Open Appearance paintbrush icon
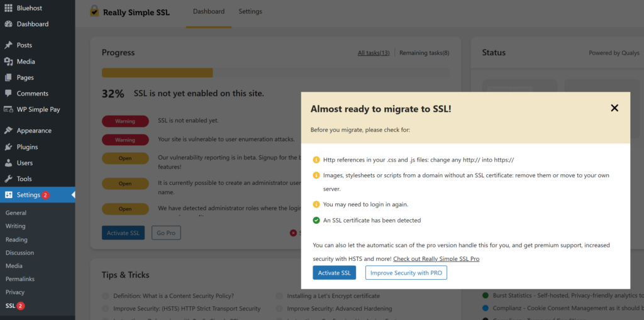Viewport: 644px width, 320px height. point(8,131)
